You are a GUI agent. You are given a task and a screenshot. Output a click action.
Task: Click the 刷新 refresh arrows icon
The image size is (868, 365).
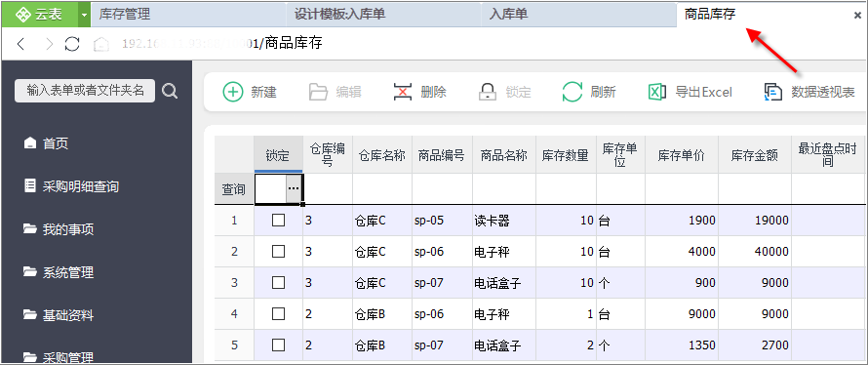[572, 92]
